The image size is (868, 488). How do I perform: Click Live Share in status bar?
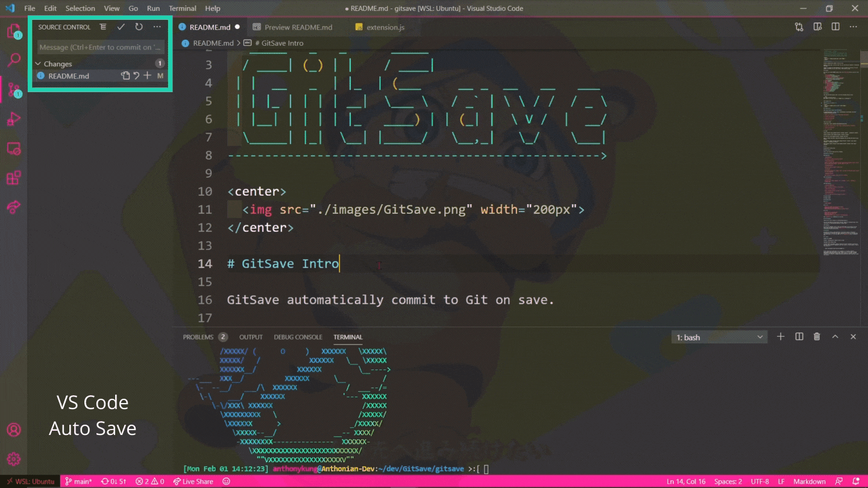pos(193,481)
